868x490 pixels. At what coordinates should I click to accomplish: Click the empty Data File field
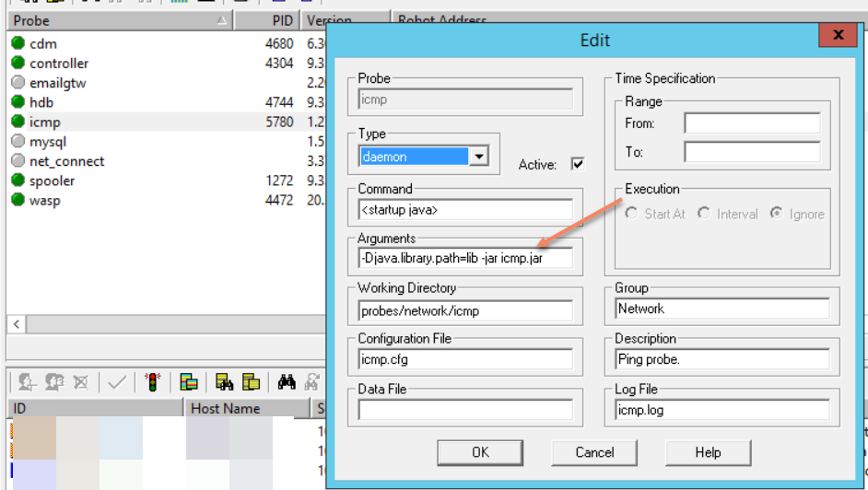point(465,410)
